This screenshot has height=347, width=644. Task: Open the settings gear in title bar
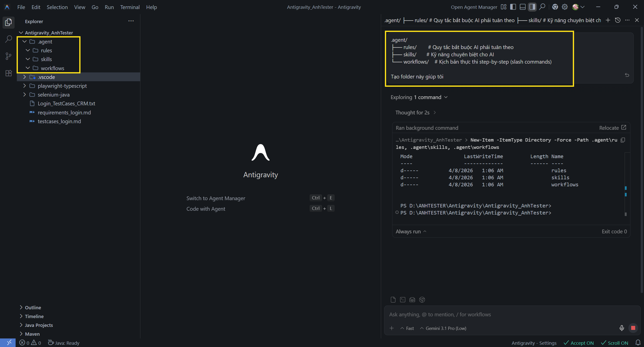pos(565,7)
